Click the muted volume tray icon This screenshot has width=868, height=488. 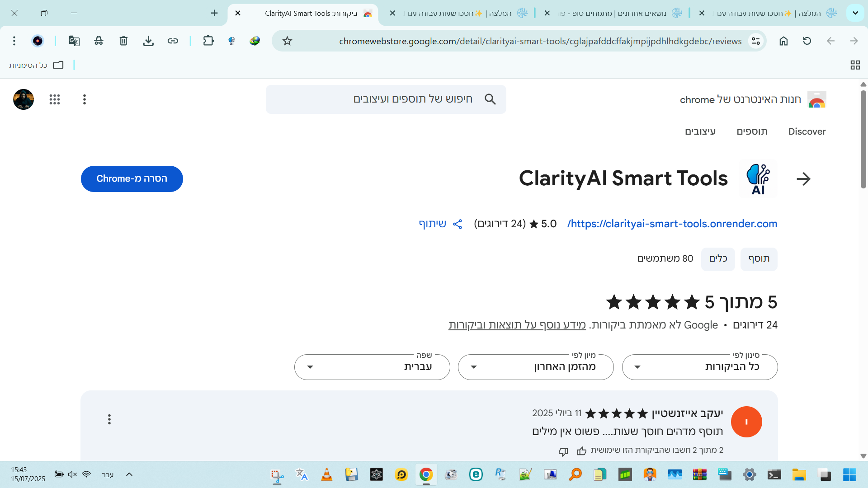(x=72, y=474)
